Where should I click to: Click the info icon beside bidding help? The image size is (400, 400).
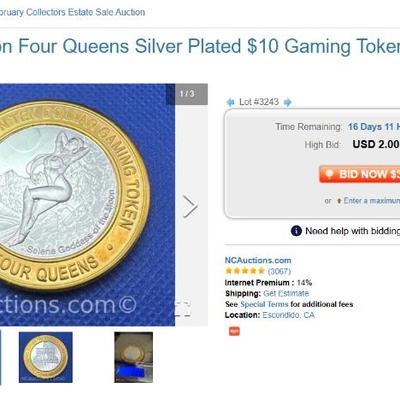(x=296, y=231)
